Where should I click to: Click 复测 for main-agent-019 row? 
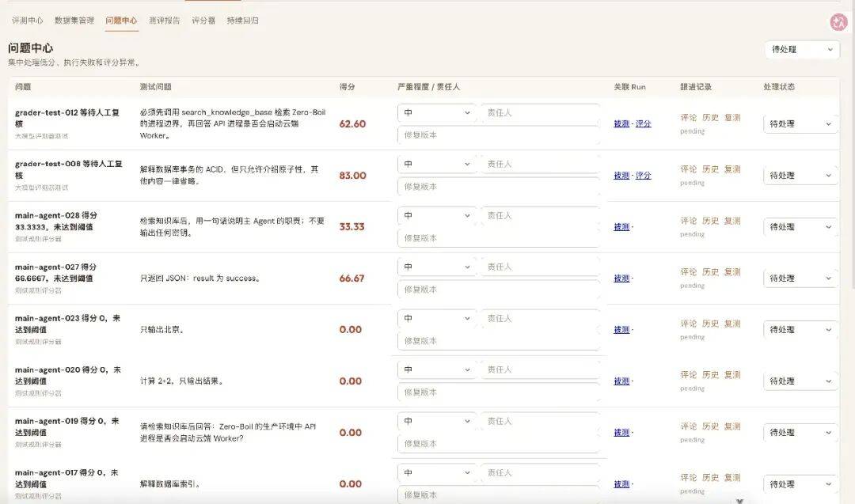pos(732,426)
